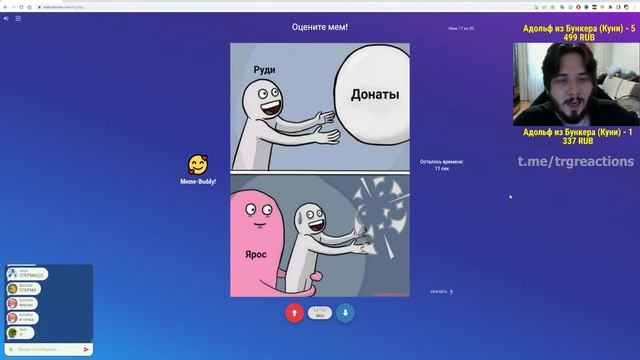Click the Оцените мем! heading
Viewport: 640px width, 360px height.
[x=320, y=27]
